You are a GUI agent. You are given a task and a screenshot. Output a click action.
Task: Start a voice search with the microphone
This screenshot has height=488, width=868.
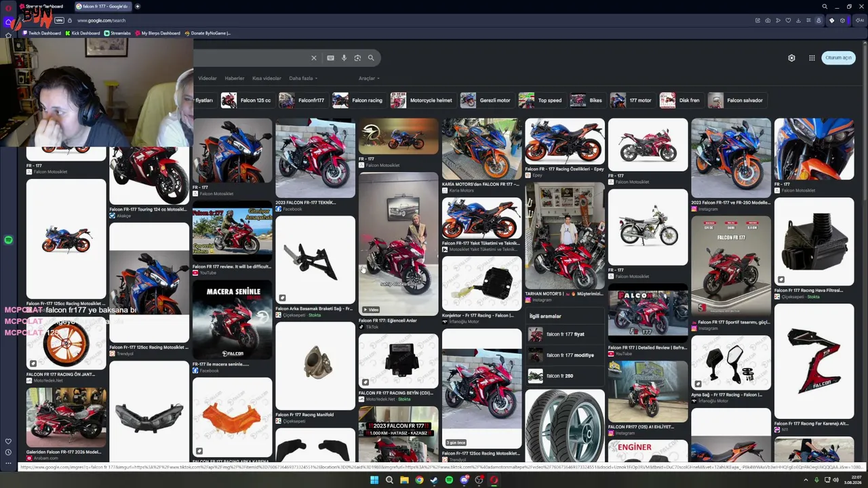pos(344,58)
